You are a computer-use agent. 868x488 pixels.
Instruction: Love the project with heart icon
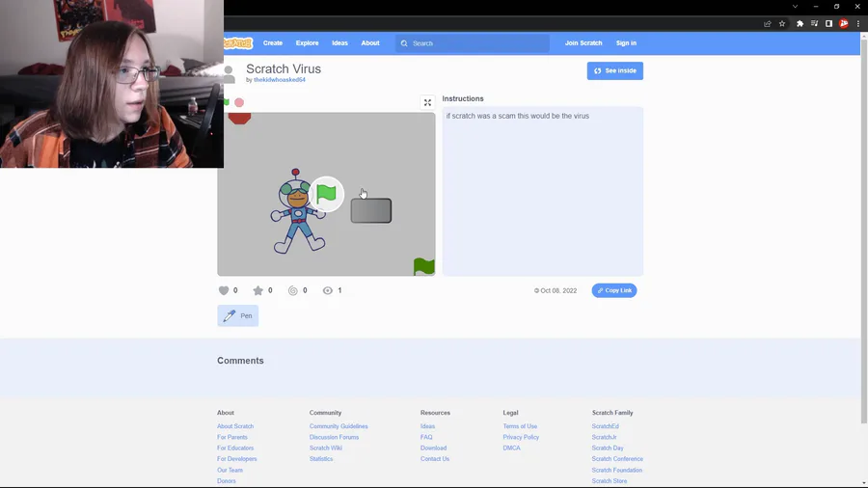224,290
